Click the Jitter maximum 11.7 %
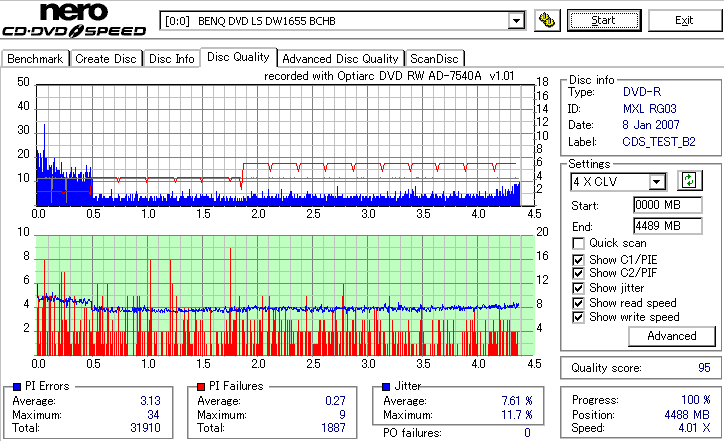 [x=517, y=415]
